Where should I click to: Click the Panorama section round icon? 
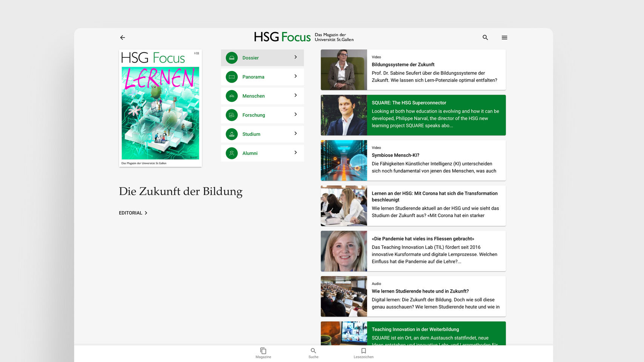tap(232, 77)
